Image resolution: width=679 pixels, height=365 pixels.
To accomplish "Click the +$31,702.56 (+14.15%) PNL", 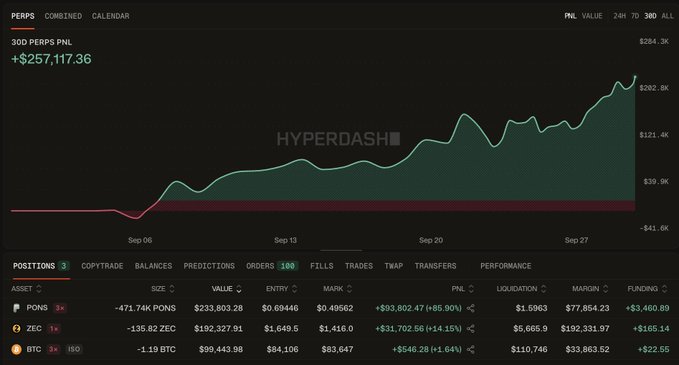I will [x=418, y=329].
